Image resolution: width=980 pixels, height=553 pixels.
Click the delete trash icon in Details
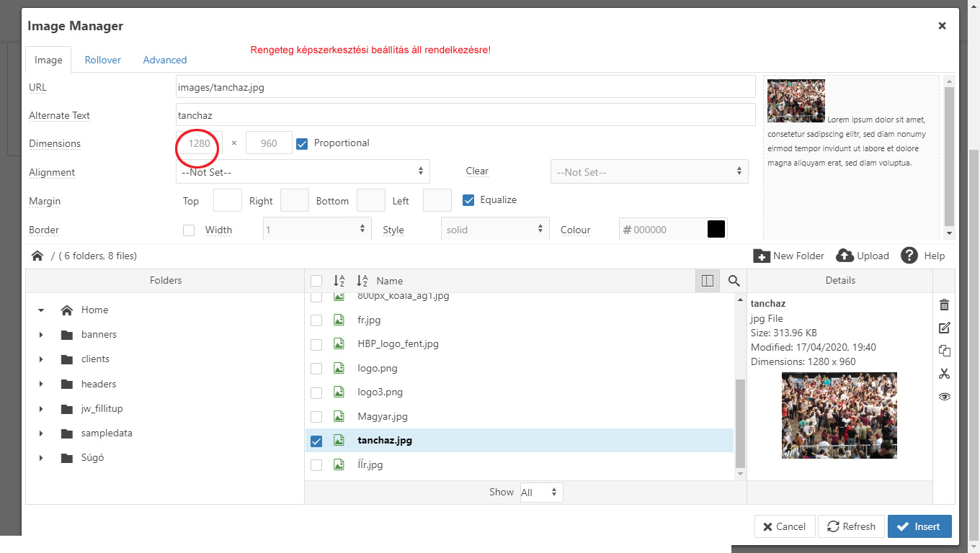944,305
